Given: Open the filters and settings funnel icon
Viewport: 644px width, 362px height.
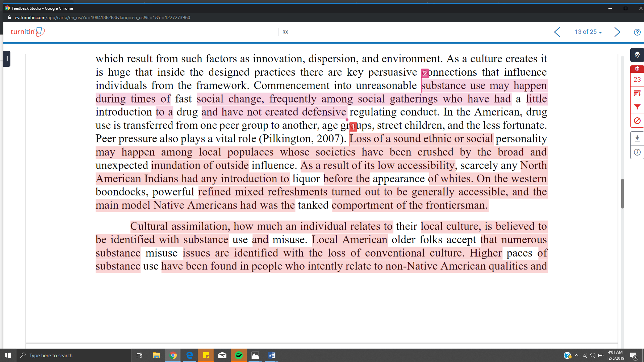Looking at the screenshot, I should pos(637,107).
